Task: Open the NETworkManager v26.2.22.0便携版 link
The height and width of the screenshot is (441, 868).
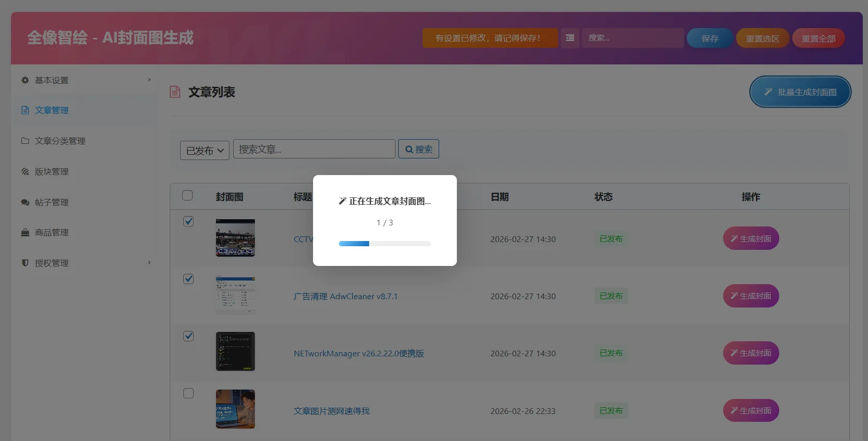Action: pos(359,353)
